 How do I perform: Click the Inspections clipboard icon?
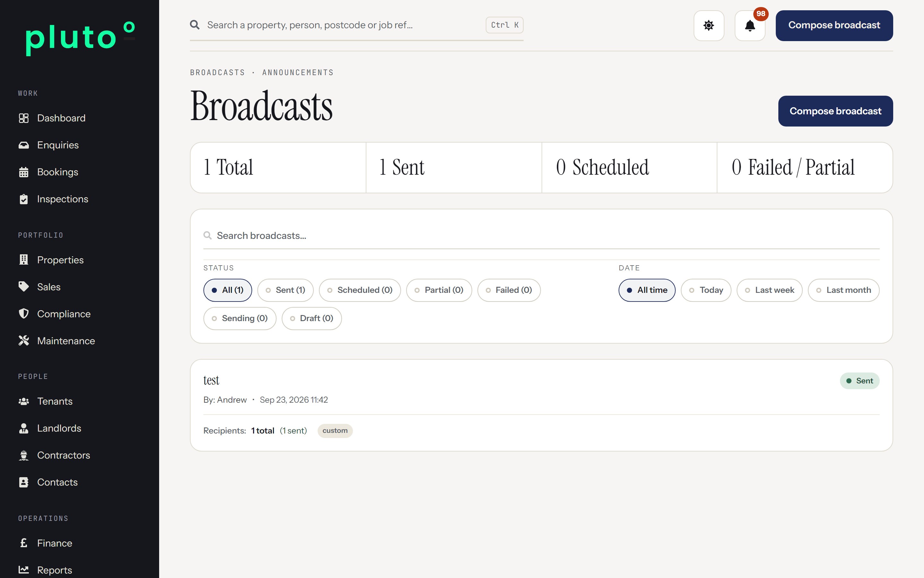tap(24, 199)
